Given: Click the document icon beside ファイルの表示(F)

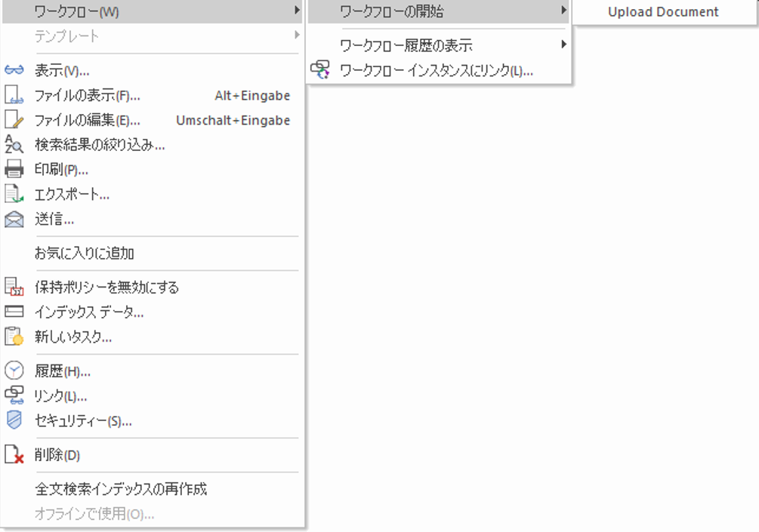Looking at the screenshot, I should (14, 95).
